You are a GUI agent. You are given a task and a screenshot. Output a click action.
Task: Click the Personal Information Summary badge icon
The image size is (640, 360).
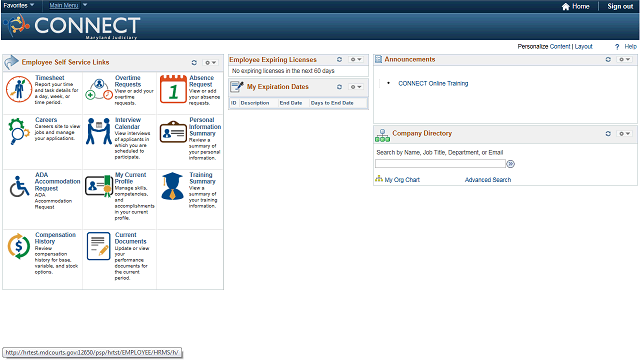tap(173, 131)
